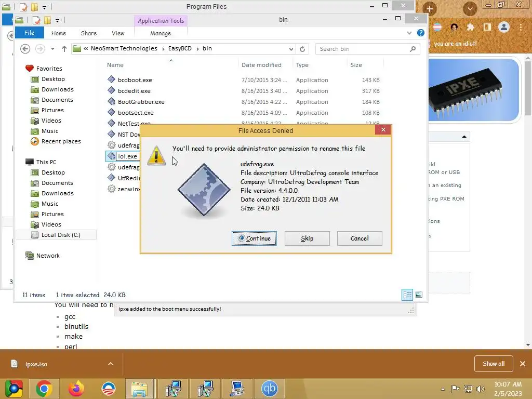Image resolution: width=532 pixels, height=399 pixels.
Task: Open Local Disk (C:)
Action: [61, 235]
